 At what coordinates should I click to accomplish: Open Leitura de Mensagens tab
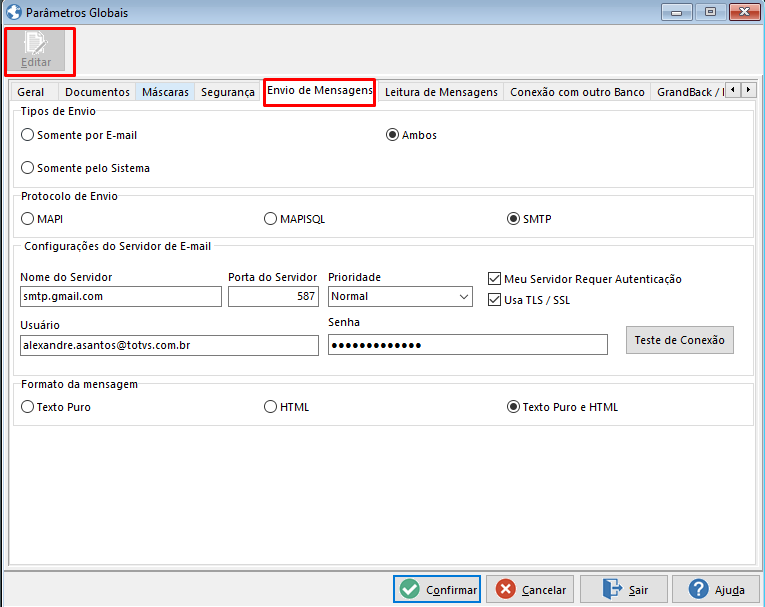pos(441,92)
